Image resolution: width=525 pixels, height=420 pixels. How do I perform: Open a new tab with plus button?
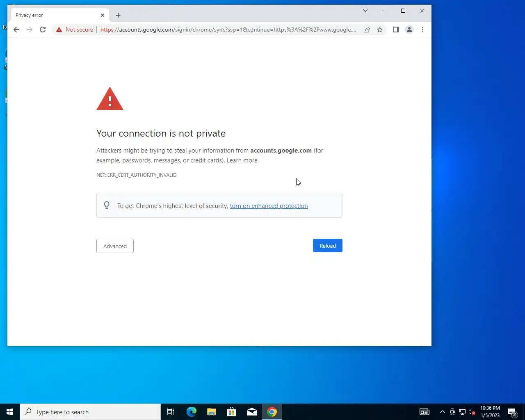pos(118,15)
